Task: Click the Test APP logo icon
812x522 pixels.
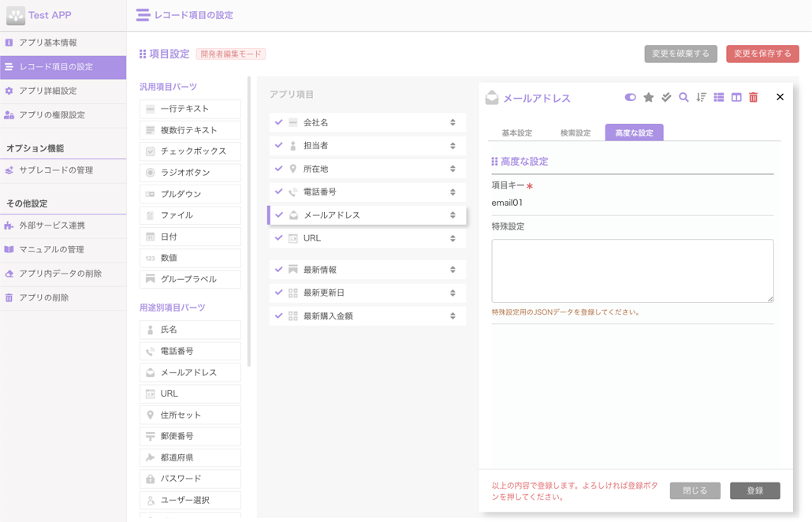Action: [16, 16]
